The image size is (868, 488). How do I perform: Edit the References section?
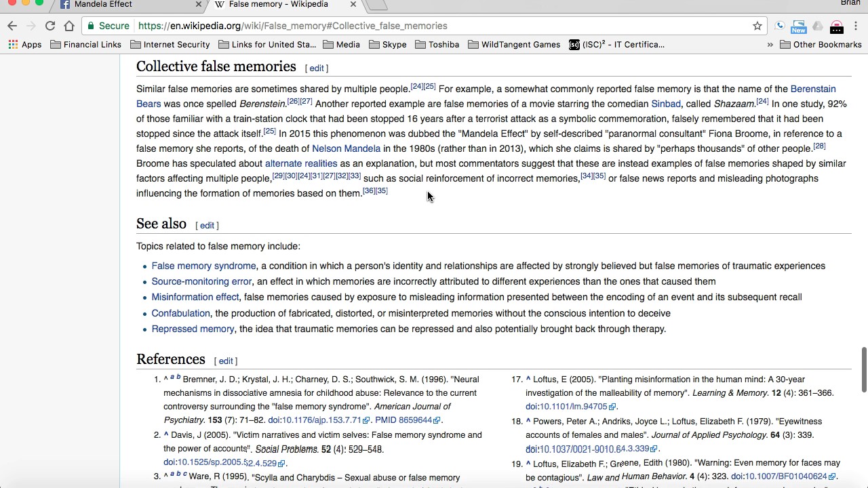226,361
